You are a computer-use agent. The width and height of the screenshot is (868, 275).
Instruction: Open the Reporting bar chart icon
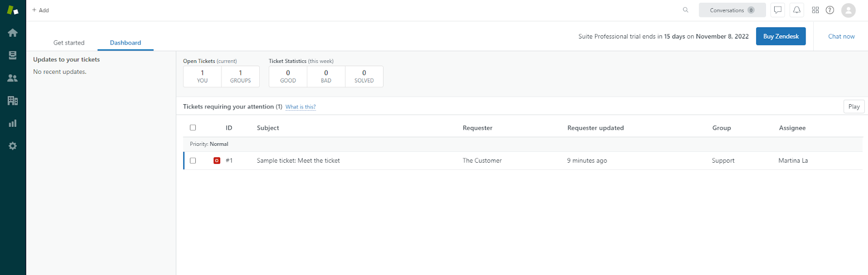pyautogui.click(x=12, y=124)
